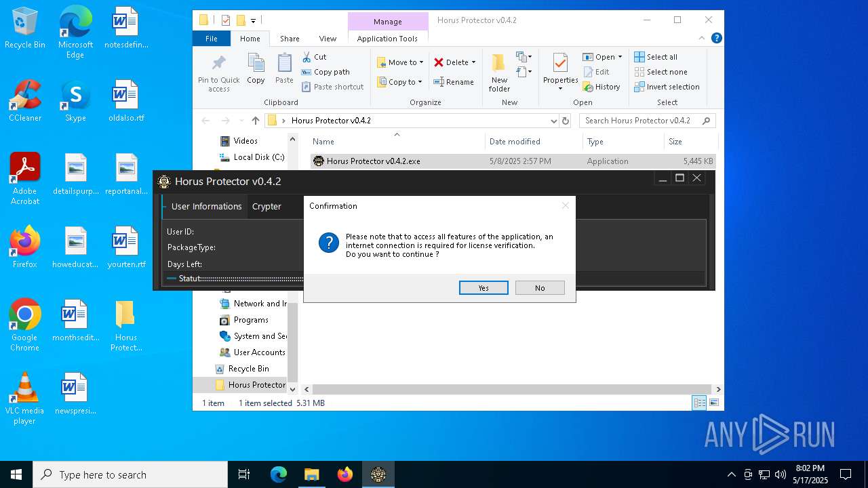Select the User Informations tab
The height and width of the screenshot is (488, 868).
click(206, 206)
